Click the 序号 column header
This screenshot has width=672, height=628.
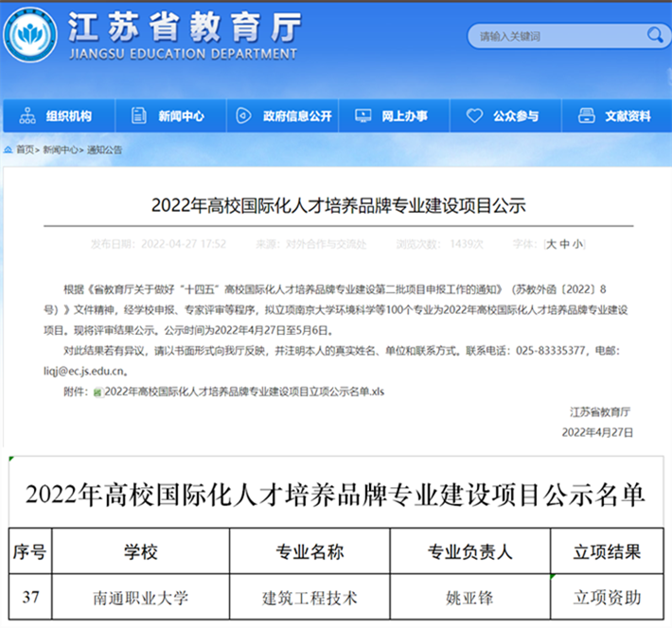(x=30, y=551)
